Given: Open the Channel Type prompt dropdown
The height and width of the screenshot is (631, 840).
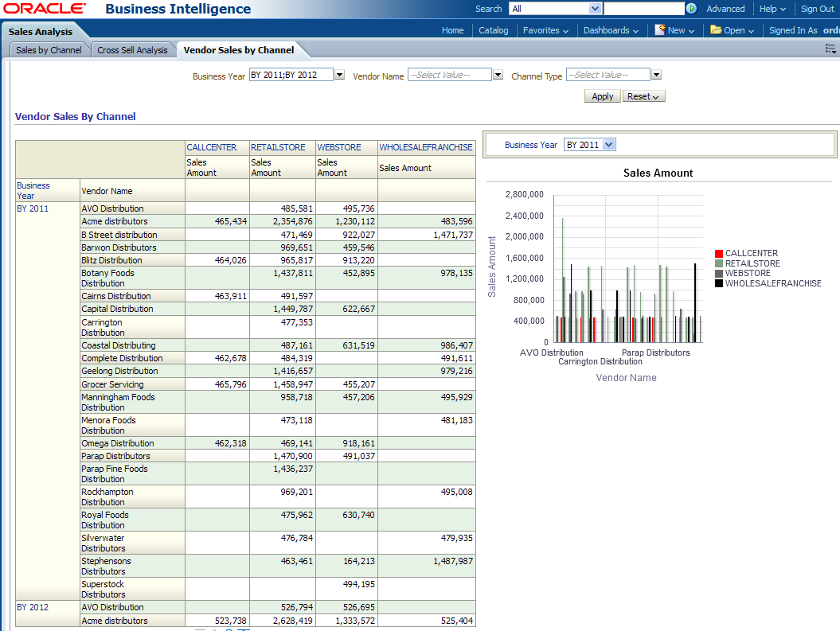Looking at the screenshot, I should (x=656, y=75).
